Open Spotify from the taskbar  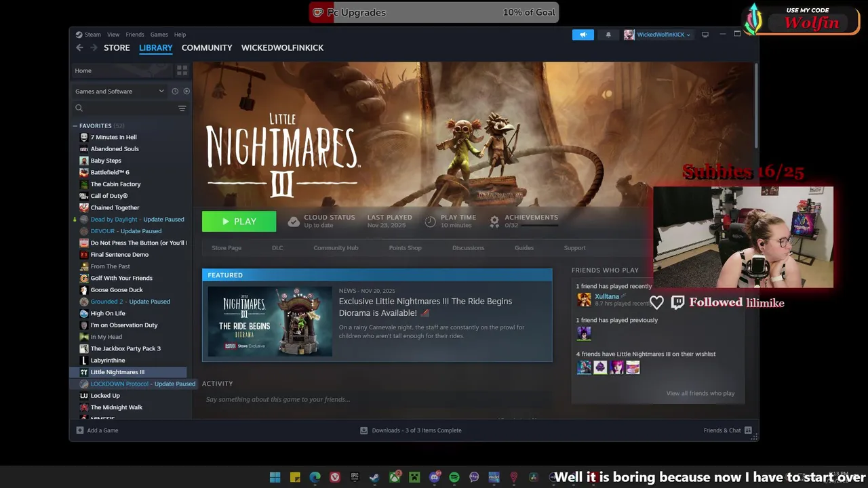coord(454,477)
